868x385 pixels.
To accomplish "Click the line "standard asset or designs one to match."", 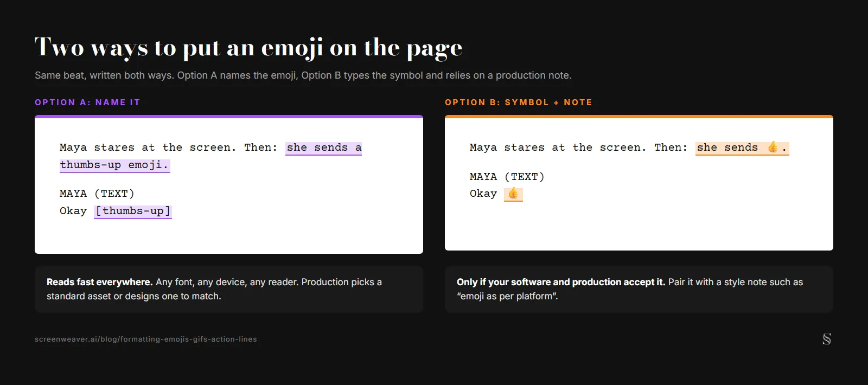I will pos(134,296).
